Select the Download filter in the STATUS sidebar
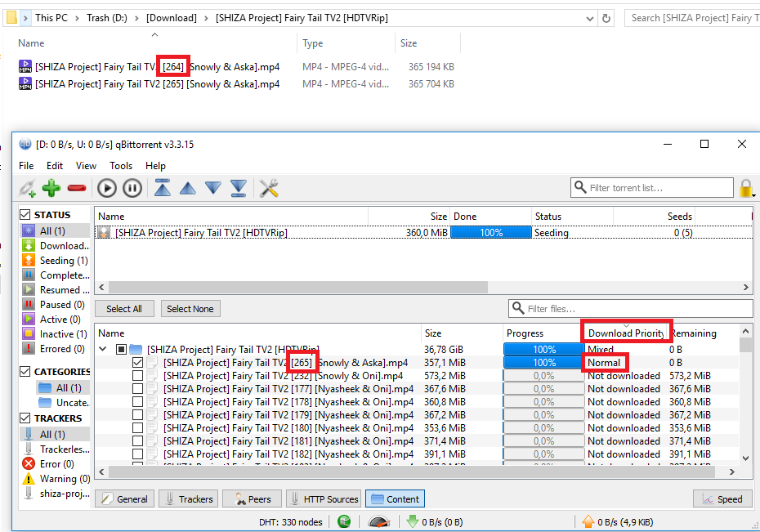760x532 pixels. [56, 246]
